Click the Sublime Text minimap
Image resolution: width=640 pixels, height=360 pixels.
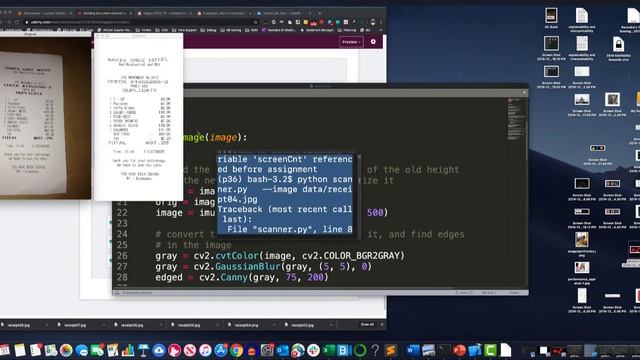click(x=516, y=119)
